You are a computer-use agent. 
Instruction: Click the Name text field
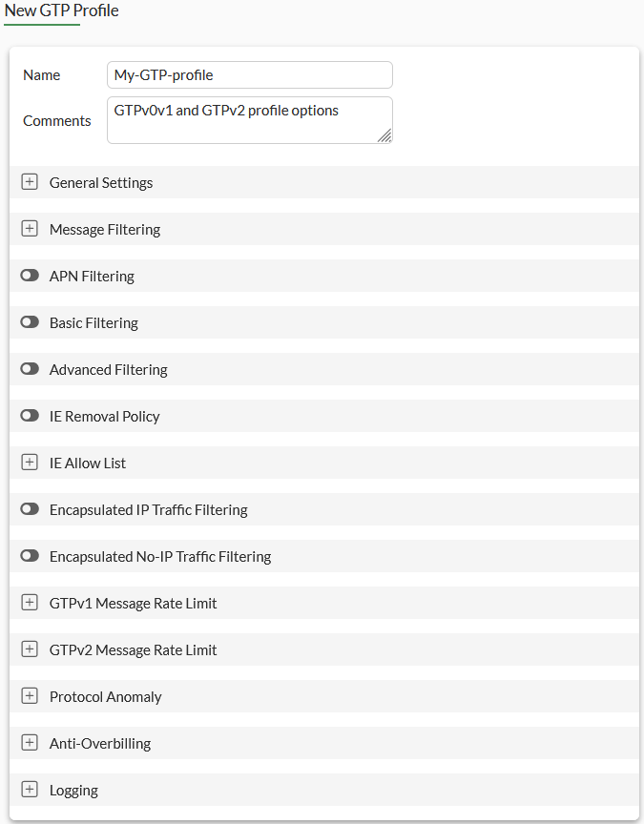tap(249, 74)
